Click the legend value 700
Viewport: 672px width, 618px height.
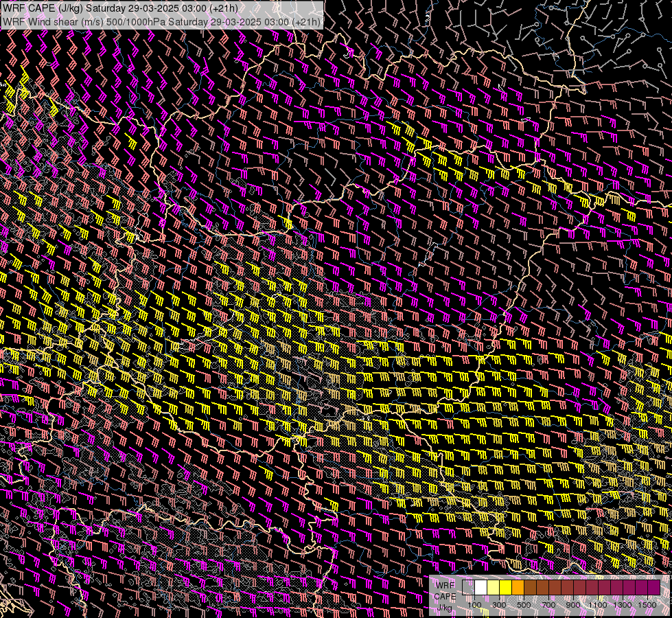pyautogui.click(x=548, y=605)
